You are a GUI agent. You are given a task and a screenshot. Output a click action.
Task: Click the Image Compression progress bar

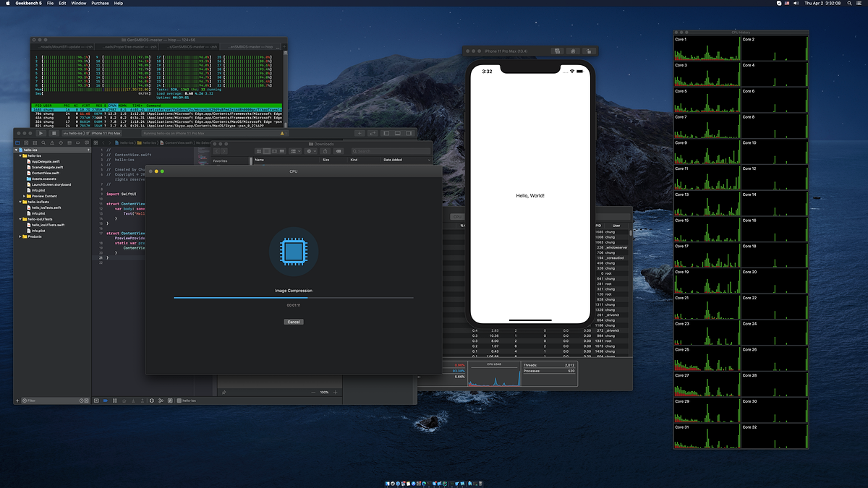click(x=293, y=297)
